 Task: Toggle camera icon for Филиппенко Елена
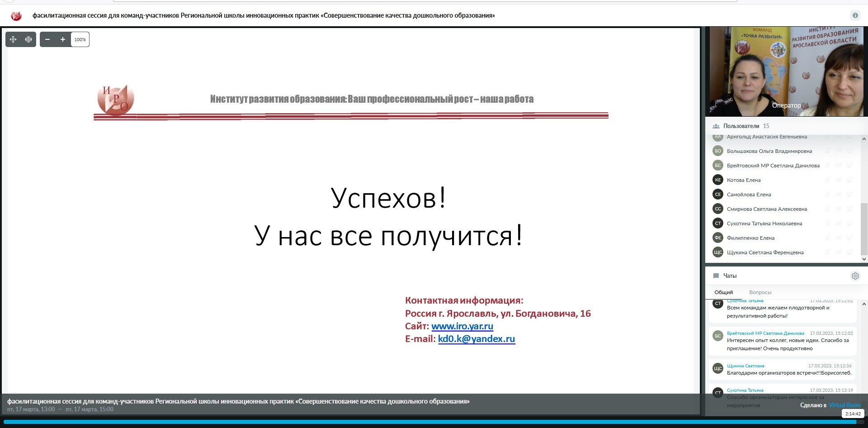[839, 238]
